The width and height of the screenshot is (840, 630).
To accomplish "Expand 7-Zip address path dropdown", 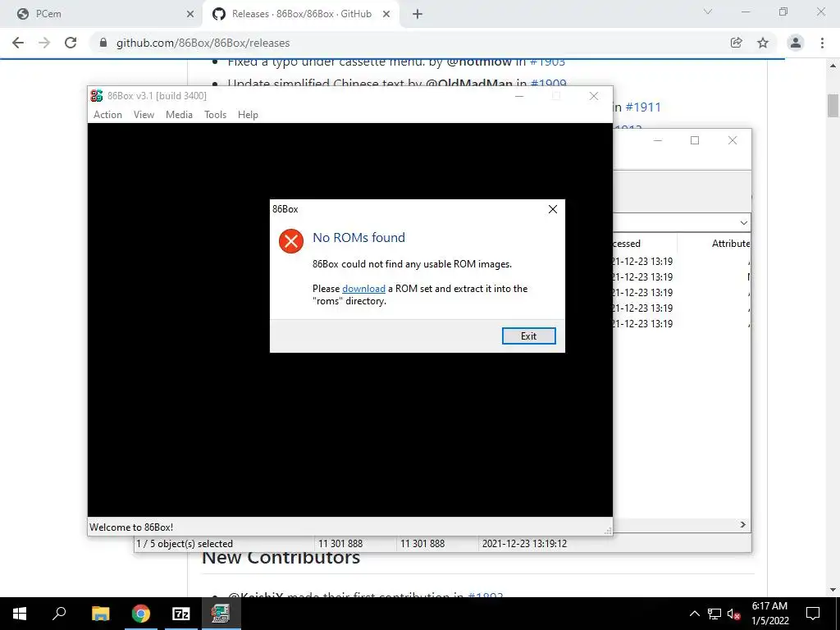I will tap(743, 223).
